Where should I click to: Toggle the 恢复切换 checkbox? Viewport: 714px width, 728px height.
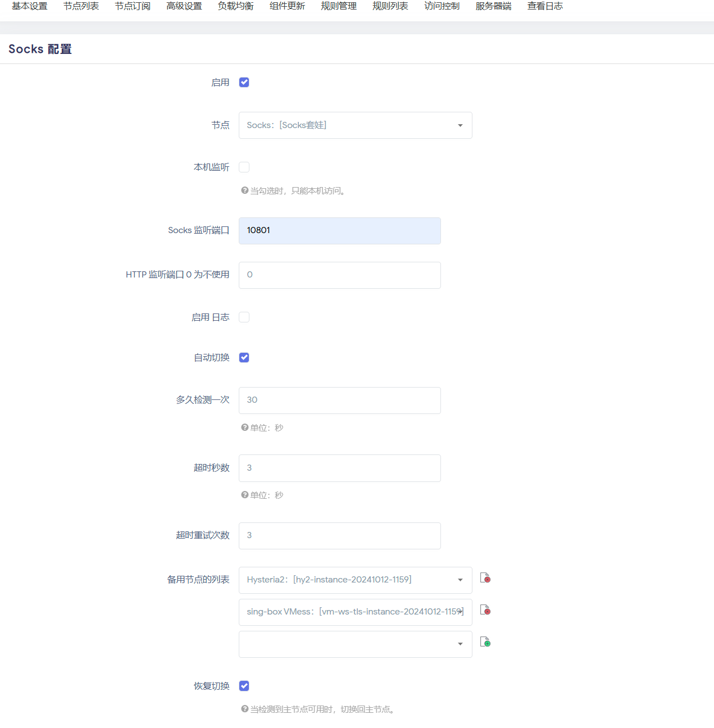[244, 686]
